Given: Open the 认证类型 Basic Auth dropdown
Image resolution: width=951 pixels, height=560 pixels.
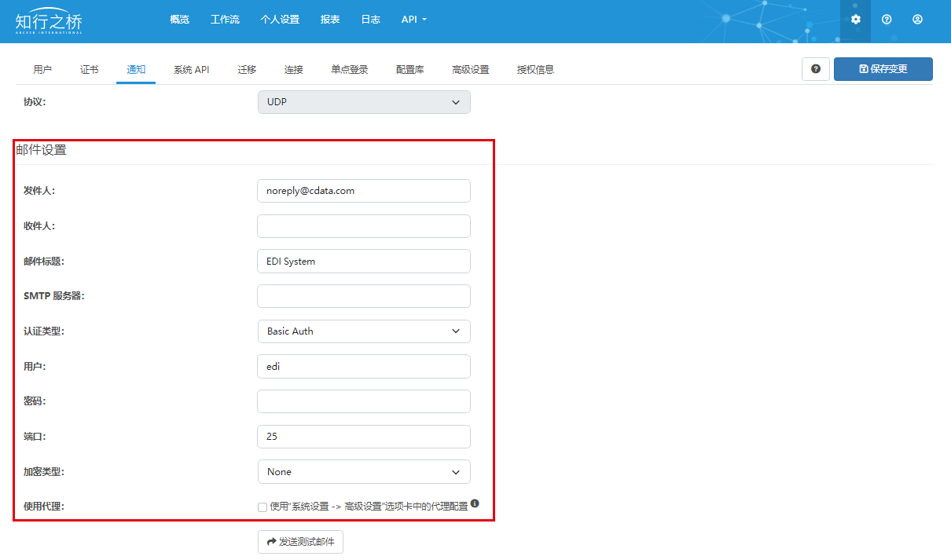Looking at the screenshot, I should [364, 331].
